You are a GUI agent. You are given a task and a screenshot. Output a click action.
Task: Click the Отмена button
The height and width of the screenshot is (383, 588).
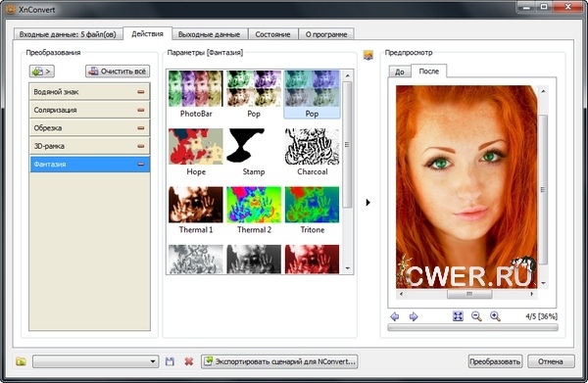551,361
